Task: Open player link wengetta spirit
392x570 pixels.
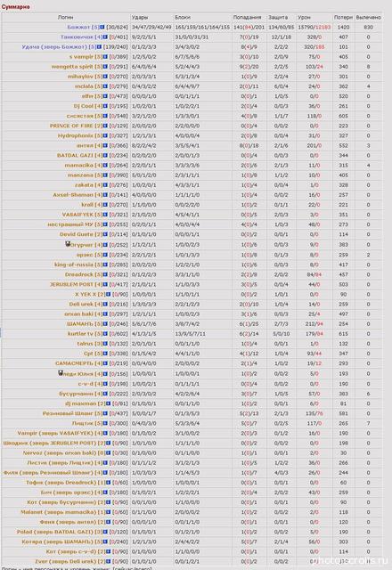Action: (78, 67)
